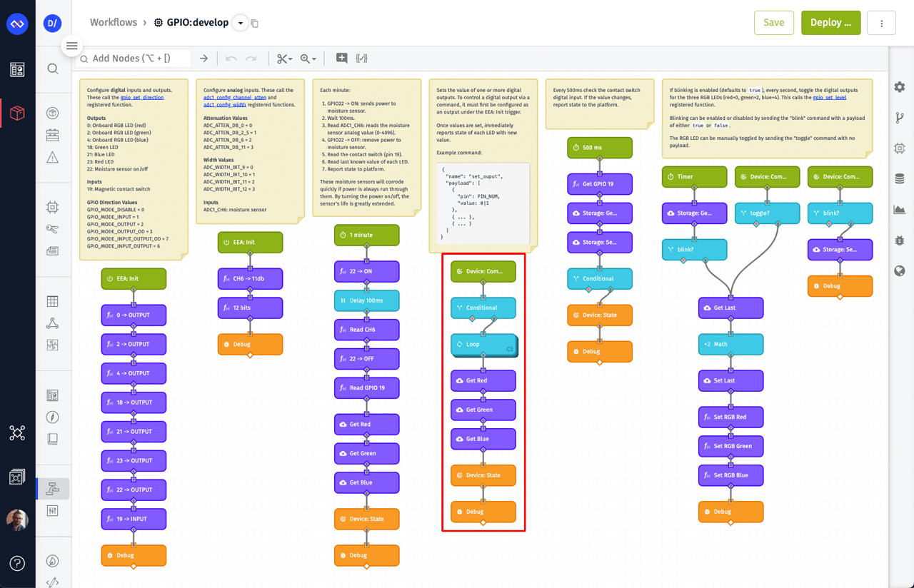Select the toggle? conditional node
Image resolution: width=914 pixels, height=588 pixels.
768,213
